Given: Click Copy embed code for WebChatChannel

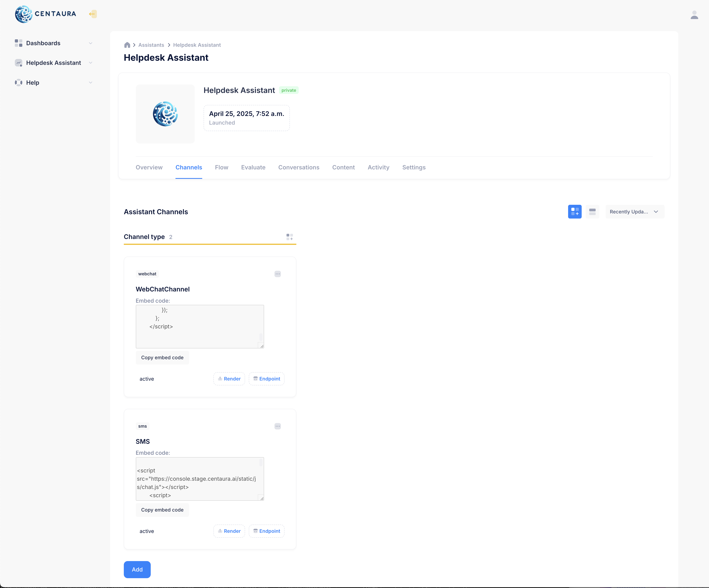Looking at the screenshot, I should pos(162,357).
